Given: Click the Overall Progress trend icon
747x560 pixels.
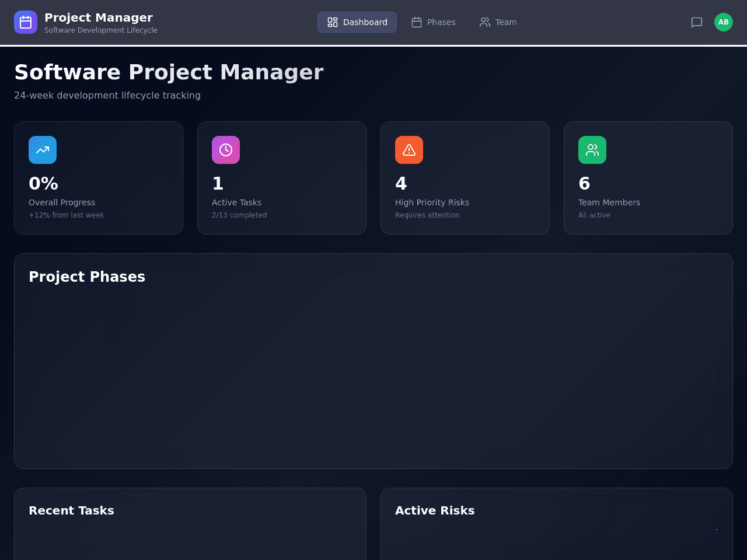Looking at the screenshot, I should point(43,150).
